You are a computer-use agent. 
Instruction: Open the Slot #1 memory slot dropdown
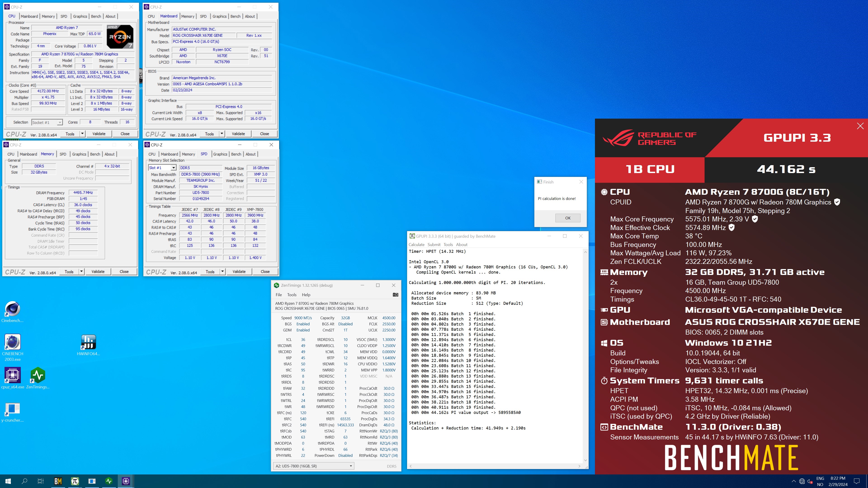[162, 168]
